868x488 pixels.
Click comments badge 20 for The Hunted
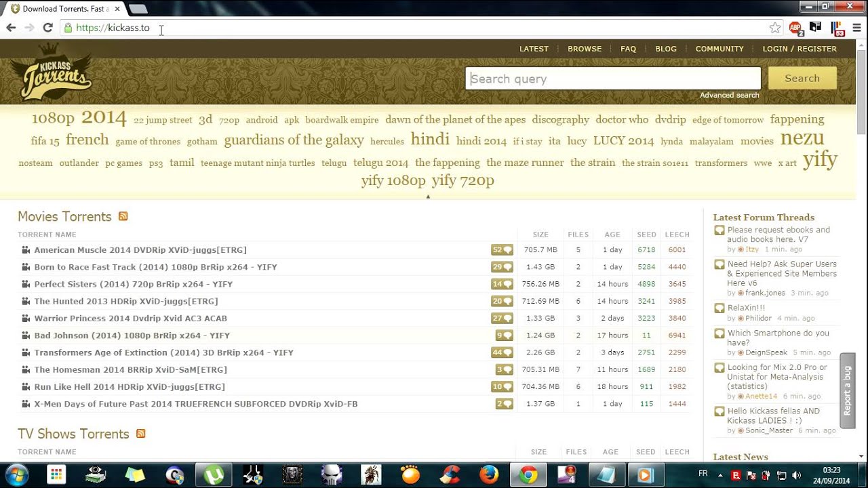point(502,301)
